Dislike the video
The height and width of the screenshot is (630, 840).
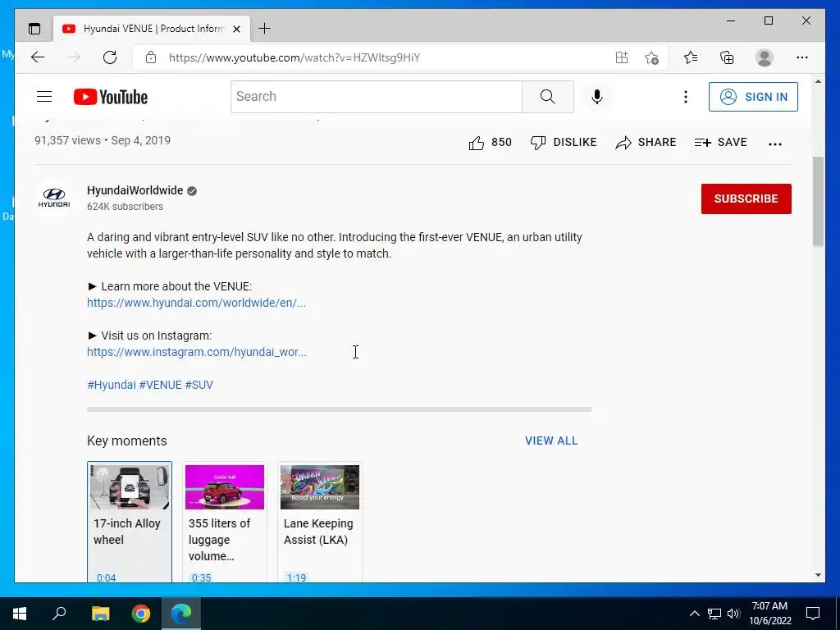[563, 143]
